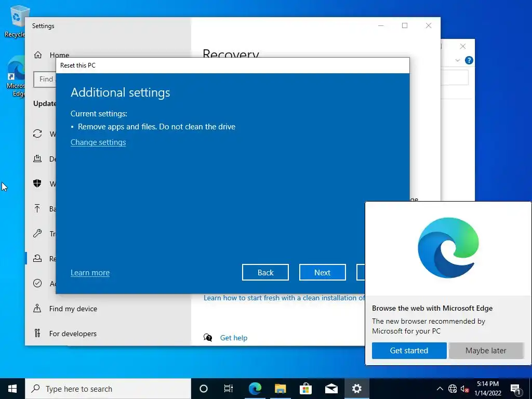Click the Recovery page heading
Viewport: 532px width, 399px height.
(231, 54)
